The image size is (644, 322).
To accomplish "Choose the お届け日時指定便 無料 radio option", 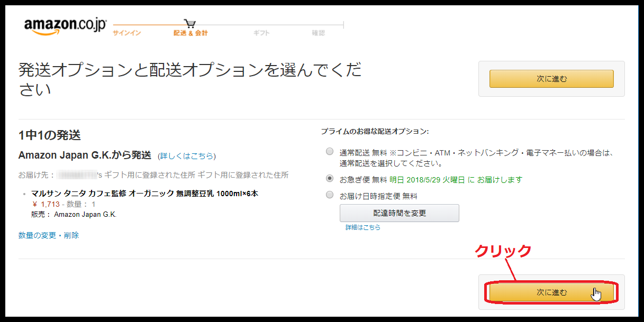I will coord(330,195).
